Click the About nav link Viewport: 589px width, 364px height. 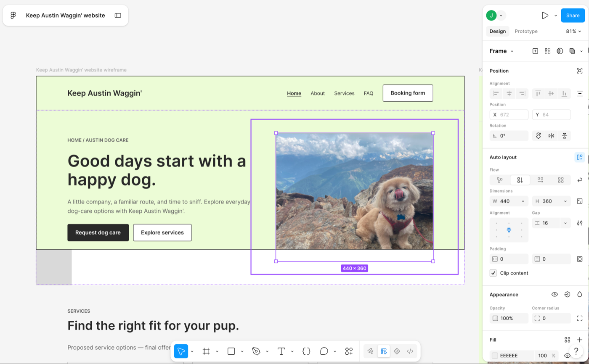[x=318, y=93]
